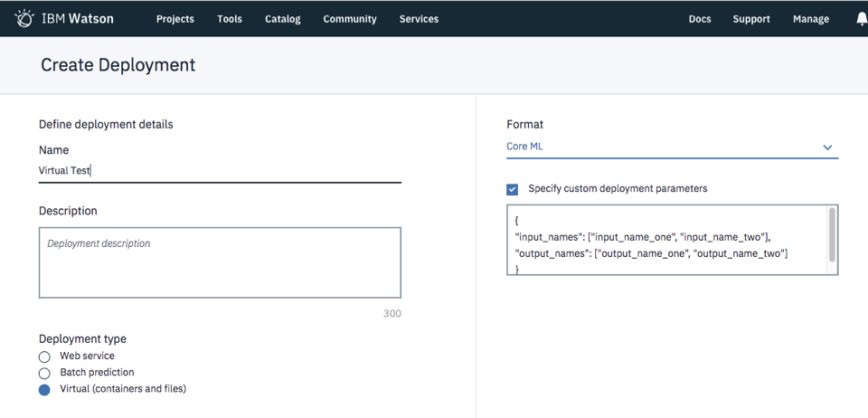
Task: Click the JSON editor vertical scrollbar
Action: (832, 234)
